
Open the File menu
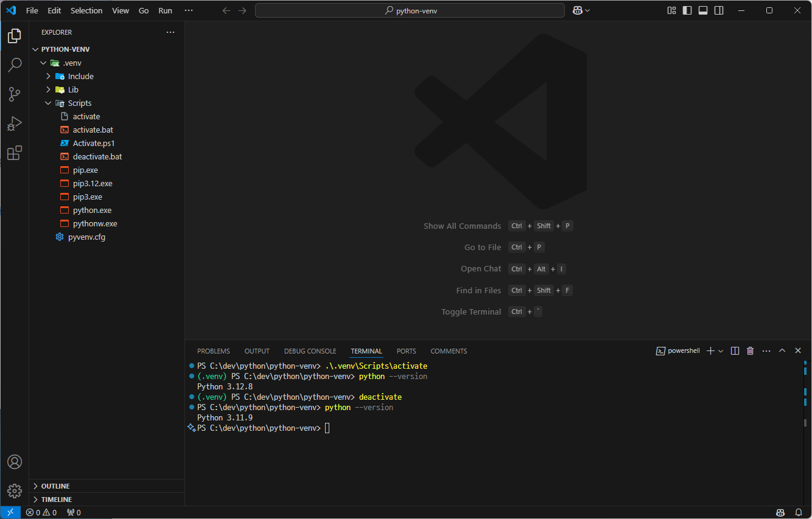coord(32,10)
